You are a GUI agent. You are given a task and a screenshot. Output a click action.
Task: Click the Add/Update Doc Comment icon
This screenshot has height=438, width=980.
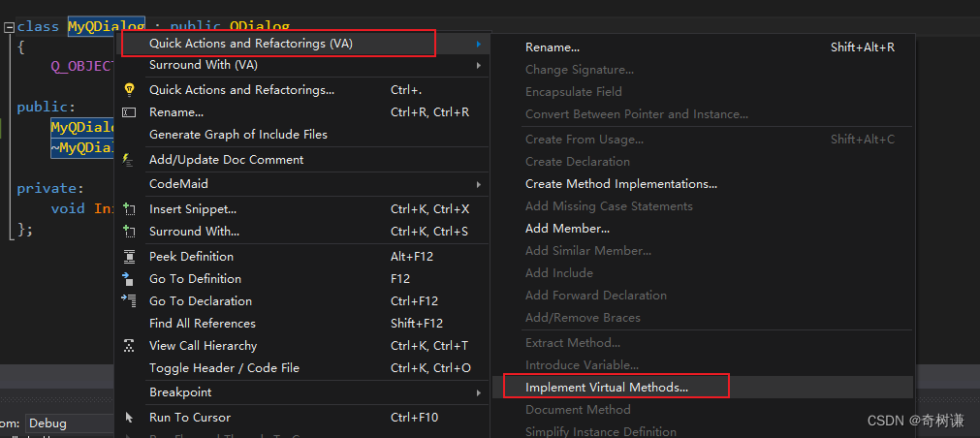click(129, 159)
